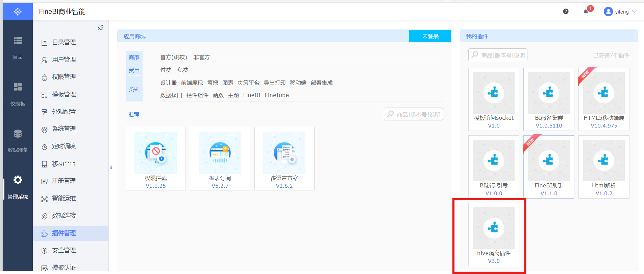This screenshot has width=644, height=274.
Task: Open the BI热备集群 installed plugin
Action: click(x=549, y=99)
